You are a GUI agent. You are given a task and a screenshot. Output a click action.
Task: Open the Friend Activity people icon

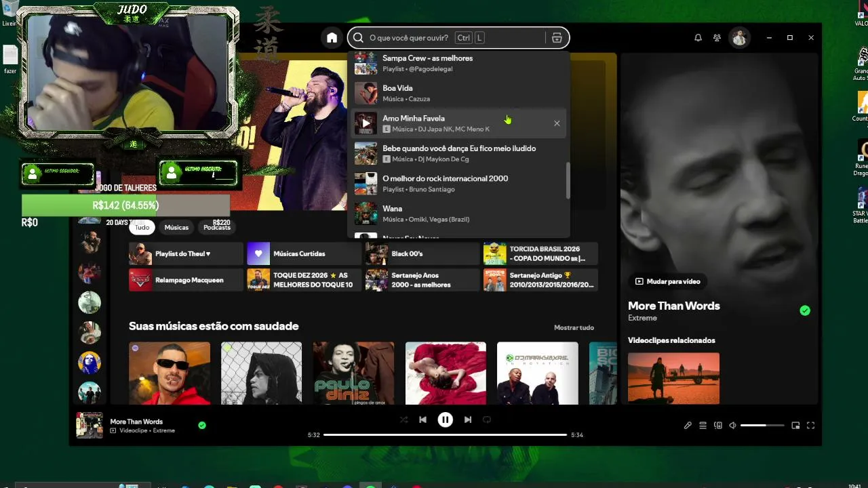pyautogui.click(x=717, y=38)
